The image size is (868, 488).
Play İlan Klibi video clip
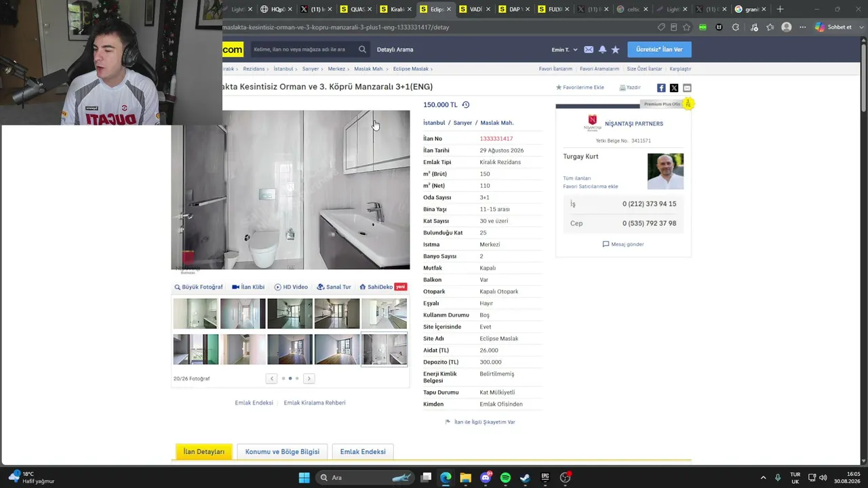(248, 287)
